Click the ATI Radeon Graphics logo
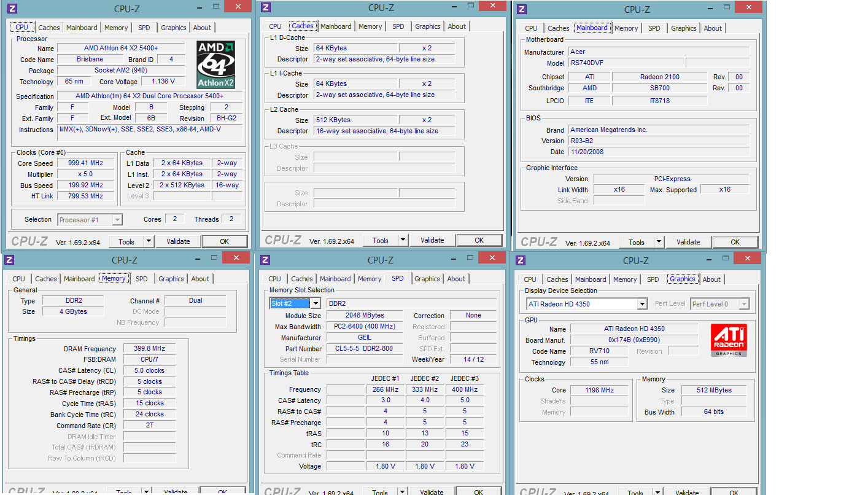Screen dimensions: 868x495 click(729, 340)
